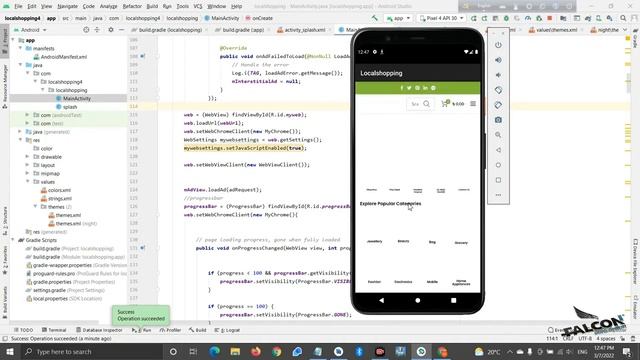Expand the drawable folder
Viewport: 640px width, 360px height.
(x=27, y=157)
